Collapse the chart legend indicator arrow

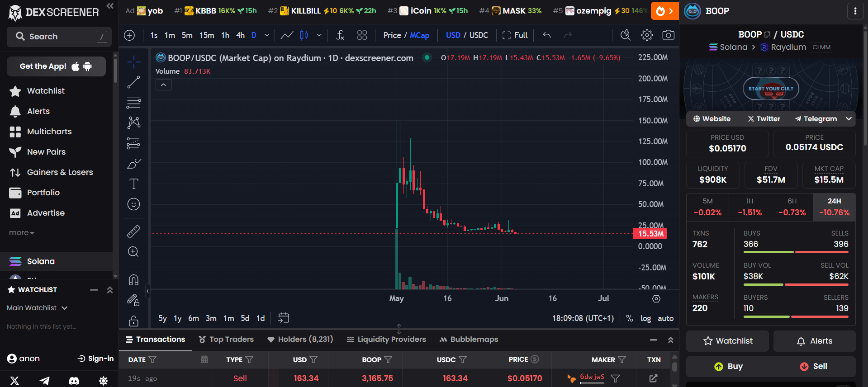[x=163, y=85]
